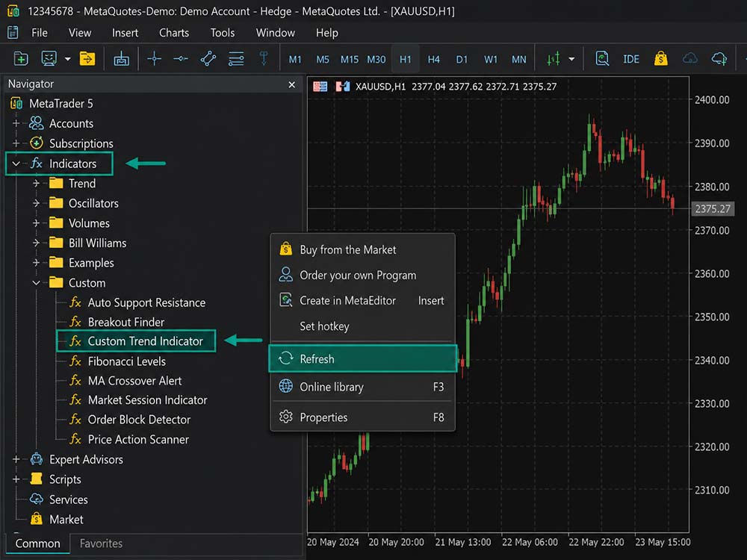Open the IDE MetaEditor button
The image size is (747, 560).
631,59
